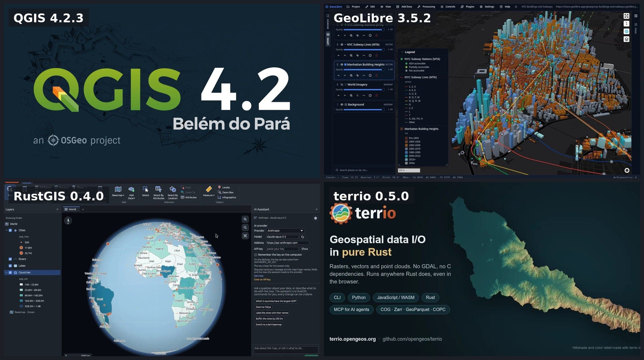Enable Remember the key on this computer
Viewport: 644px width, 360px height.
pos(256,255)
